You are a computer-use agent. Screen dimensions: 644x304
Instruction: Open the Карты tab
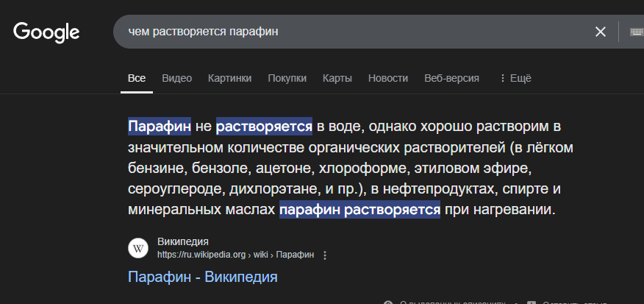click(x=337, y=78)
